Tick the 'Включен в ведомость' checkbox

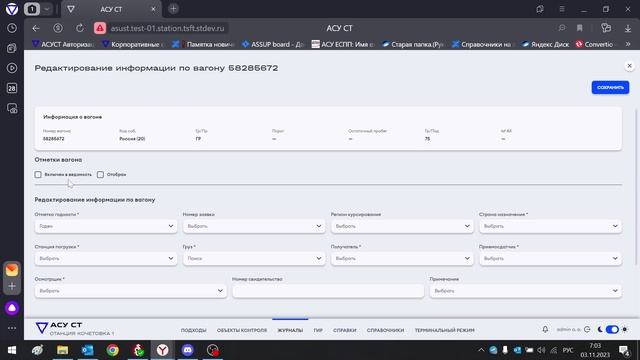tap(38, 175)
